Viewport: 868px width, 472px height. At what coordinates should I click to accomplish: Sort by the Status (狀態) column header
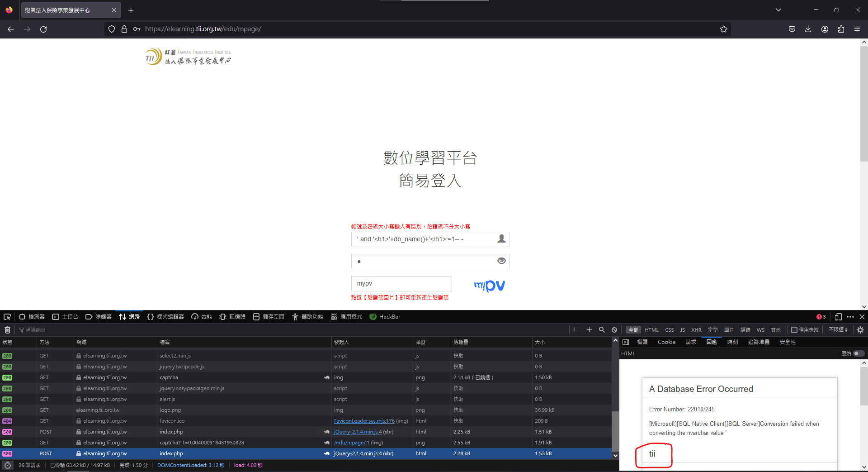[x=18, y=342]
